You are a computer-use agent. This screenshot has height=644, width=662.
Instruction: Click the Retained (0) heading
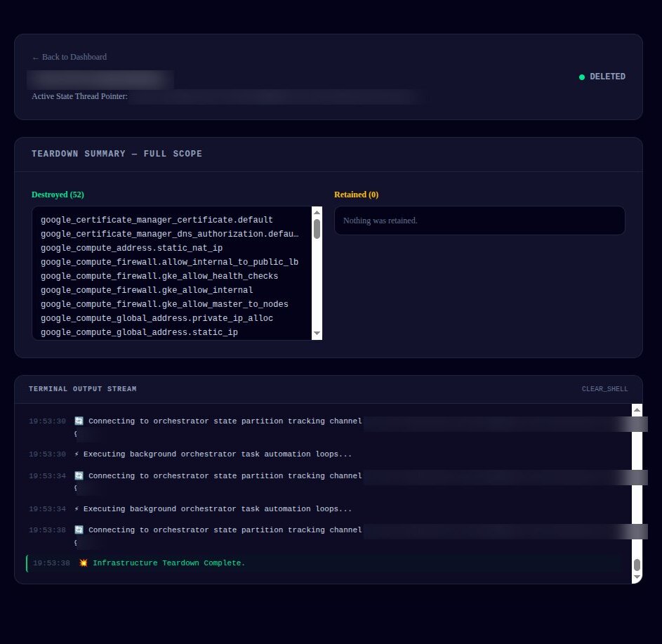[357, 195]
